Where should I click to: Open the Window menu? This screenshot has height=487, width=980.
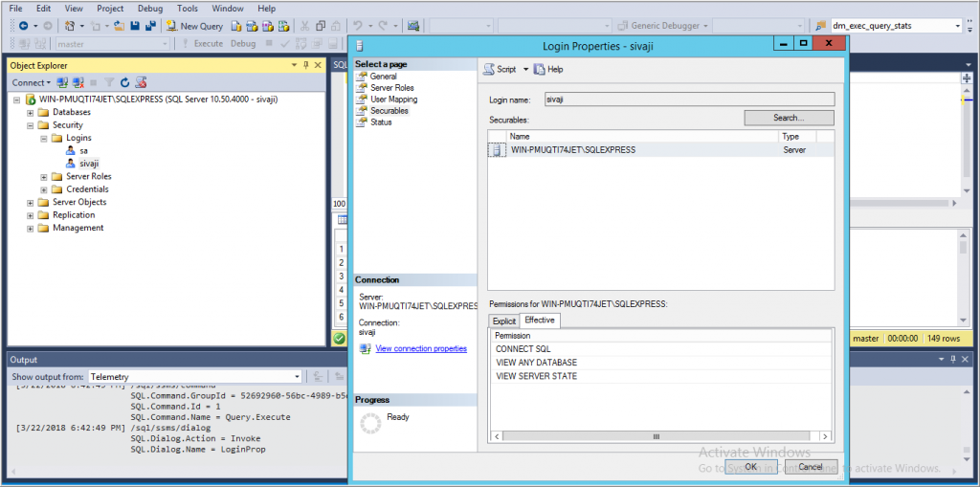[228, 9]
